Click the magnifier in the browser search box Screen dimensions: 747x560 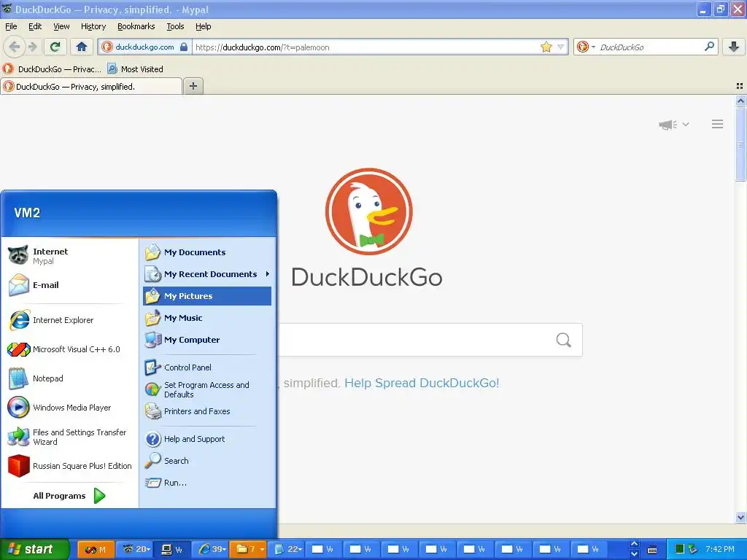pyautogui.click(x=709, y=47)
